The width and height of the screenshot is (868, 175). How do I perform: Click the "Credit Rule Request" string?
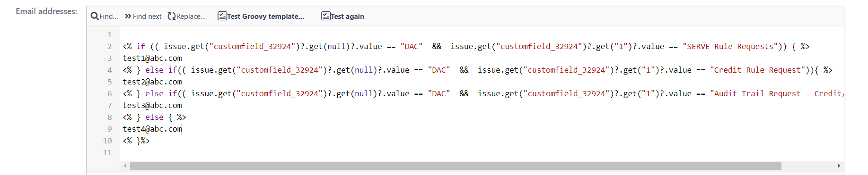(757, 70)
